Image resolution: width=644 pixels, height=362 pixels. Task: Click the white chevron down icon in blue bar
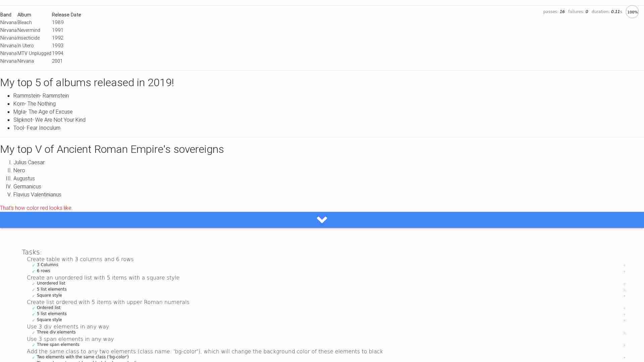pyautogui.click(x=322, y=220)
